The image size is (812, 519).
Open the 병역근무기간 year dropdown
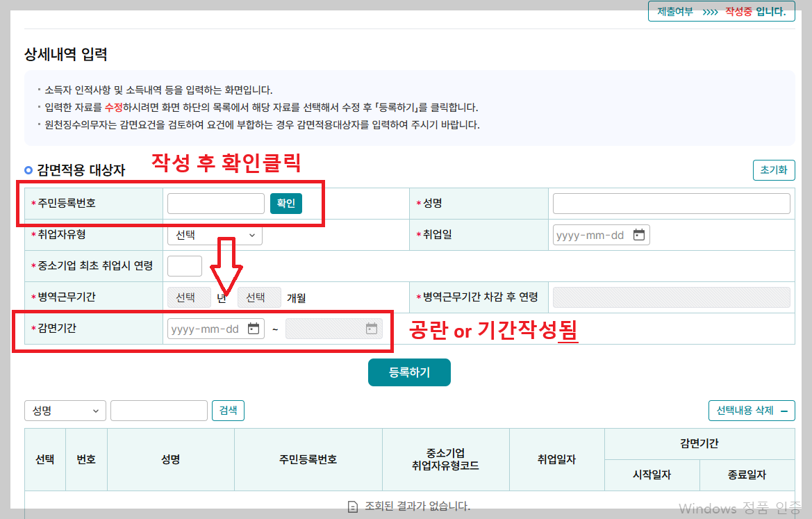[x=188, y=297]
